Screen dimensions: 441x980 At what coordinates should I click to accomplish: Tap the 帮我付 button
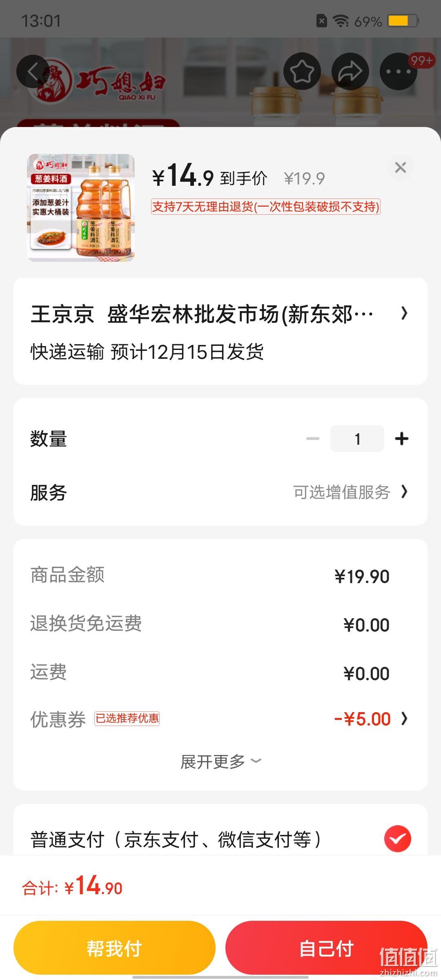(114, 948)
